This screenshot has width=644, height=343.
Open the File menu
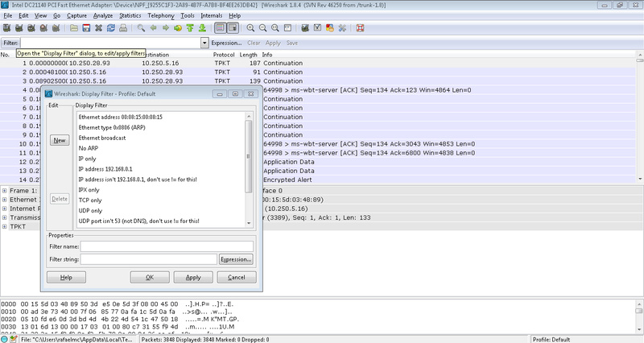point(8,15)
